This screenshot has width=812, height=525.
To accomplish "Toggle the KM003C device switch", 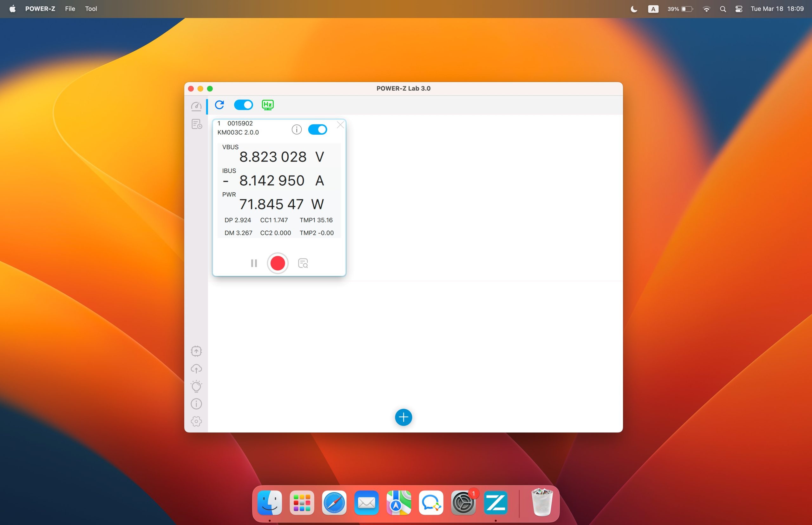I will [317, 130].
